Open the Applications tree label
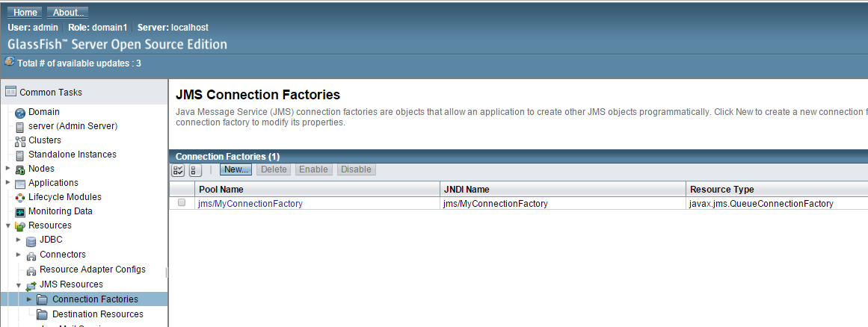Viewport: 868px width, 327px height. (x=53, y=183)
